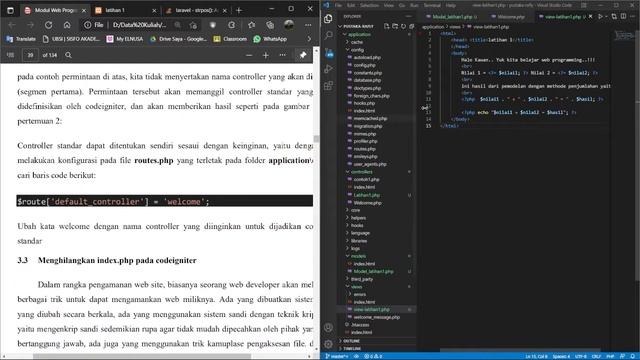
Task: Add this page to favorites in address bar
Action: click(x=193, y=25)
